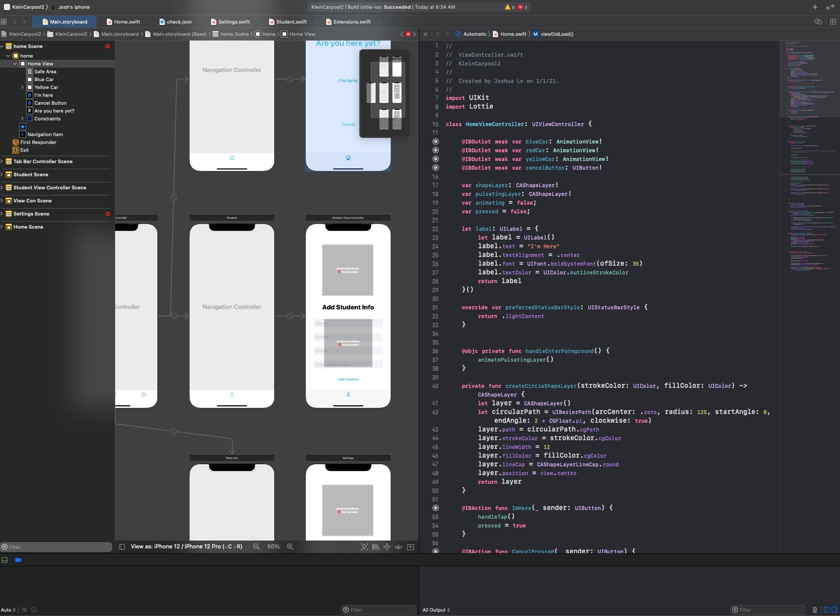Image resolution: width=840 pixels, height=616 pixels.
Task: Toggle document outline sidebar button
Action: [x=122, y=547]
